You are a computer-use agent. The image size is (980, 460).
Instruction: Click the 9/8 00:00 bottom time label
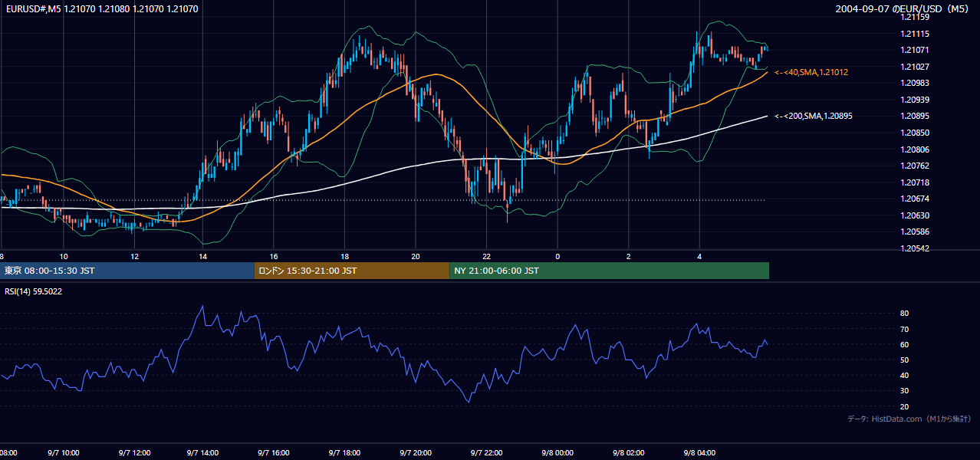coord(557,453)
